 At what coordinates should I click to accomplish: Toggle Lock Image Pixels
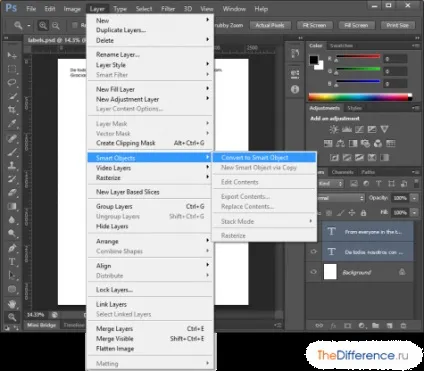click(x=340, y=213)
